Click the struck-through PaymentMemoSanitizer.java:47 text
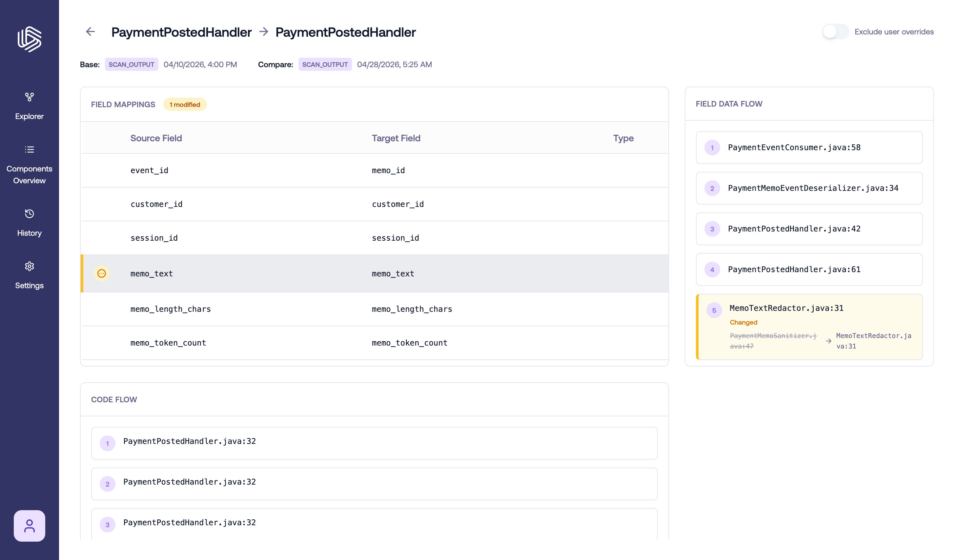Viewport: 955px width, 560px height. point(773,341)
